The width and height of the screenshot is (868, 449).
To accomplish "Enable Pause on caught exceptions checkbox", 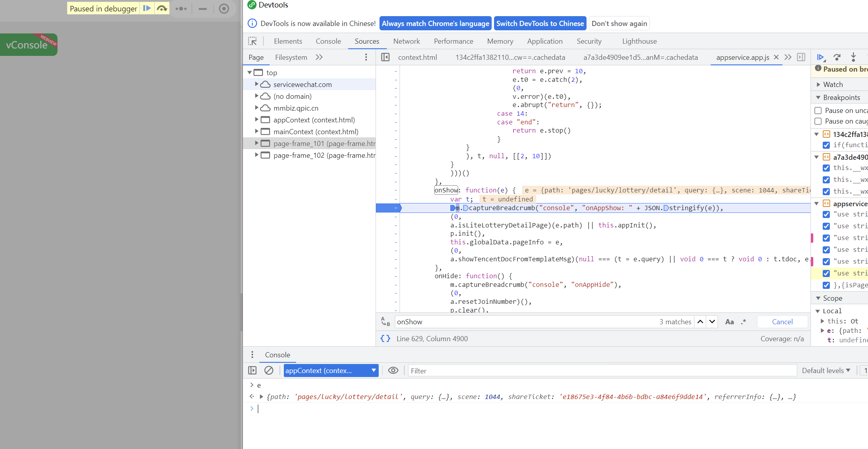I will coord(818,121).
